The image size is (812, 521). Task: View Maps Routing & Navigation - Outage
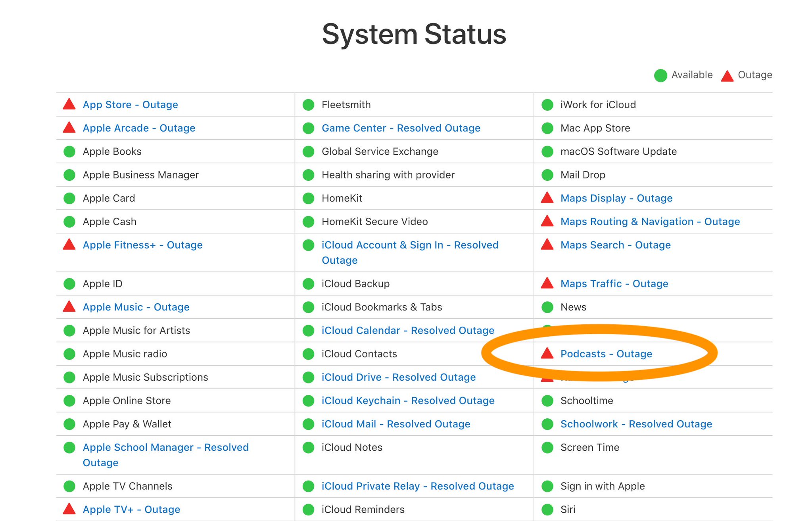(x=650, y=222)
